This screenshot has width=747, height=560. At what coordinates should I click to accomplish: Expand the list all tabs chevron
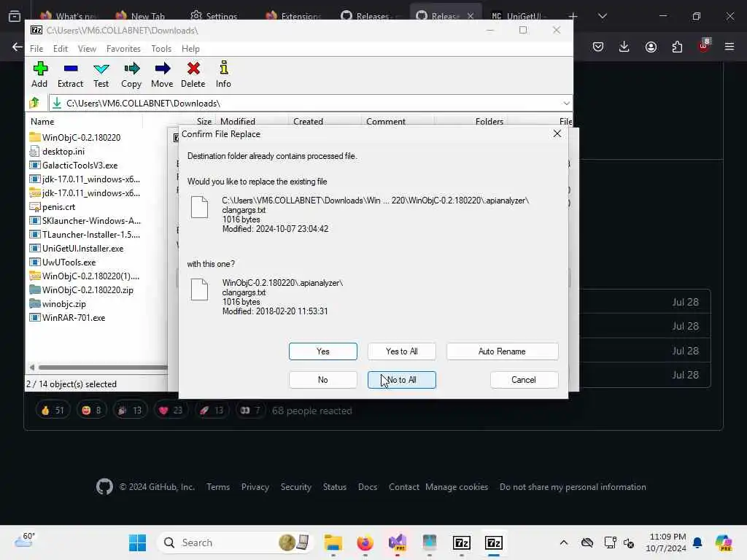pos(602,16)
